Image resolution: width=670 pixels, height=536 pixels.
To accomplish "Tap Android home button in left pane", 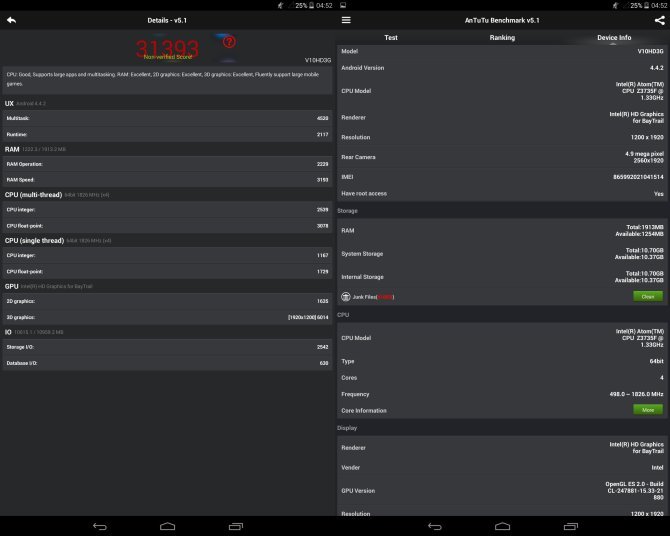I will click(168, 526).
